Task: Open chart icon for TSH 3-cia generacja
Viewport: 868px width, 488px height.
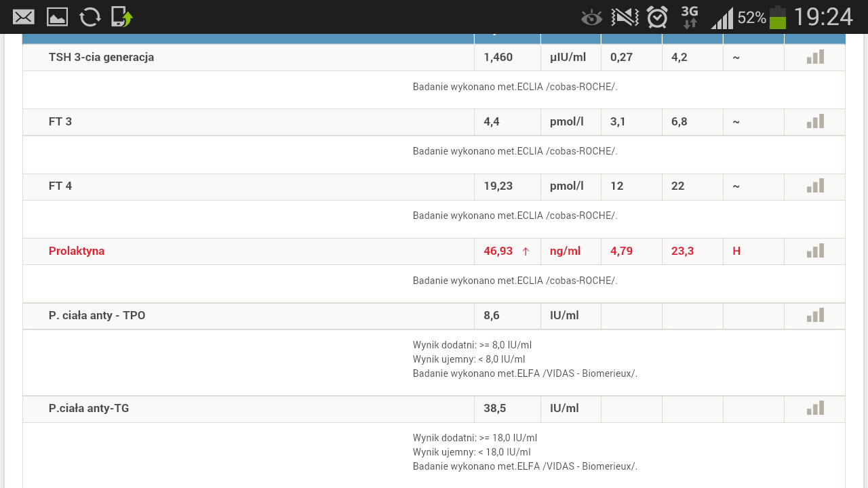Action: pyautogui.click(x=815, y=57)
